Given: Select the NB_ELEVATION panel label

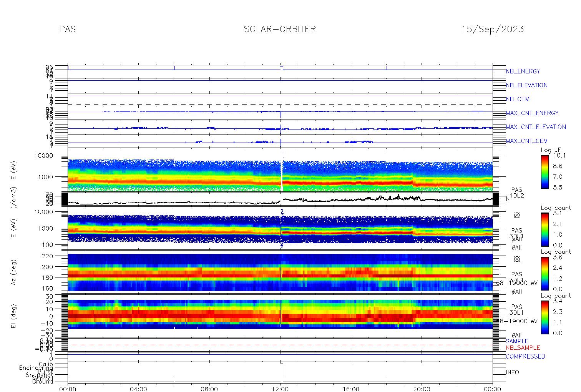Looking at the screenshot, I should 527,85.
